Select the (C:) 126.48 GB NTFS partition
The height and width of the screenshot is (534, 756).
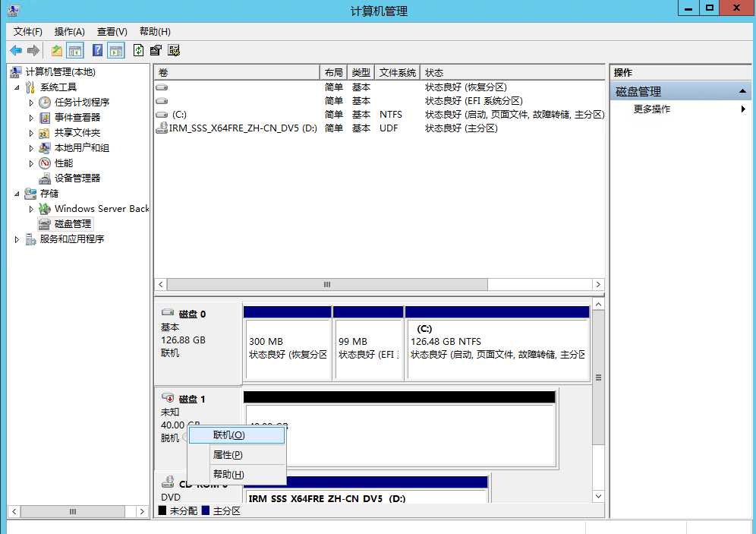[x=497, y=343]
